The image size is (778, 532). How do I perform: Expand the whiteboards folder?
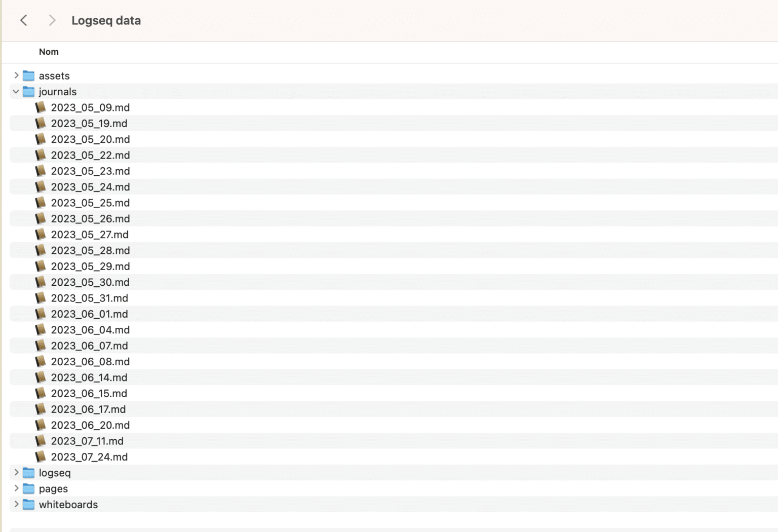pos(16,505)
